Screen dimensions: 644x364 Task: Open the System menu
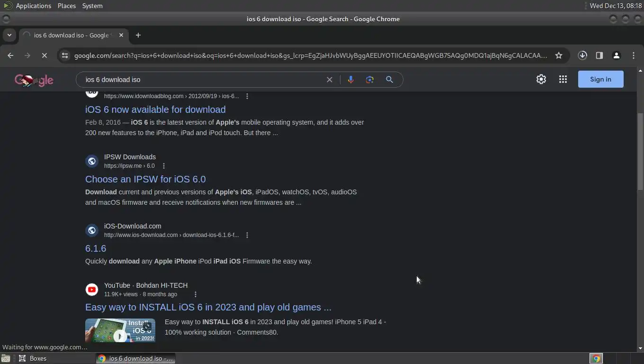point(92,6)
